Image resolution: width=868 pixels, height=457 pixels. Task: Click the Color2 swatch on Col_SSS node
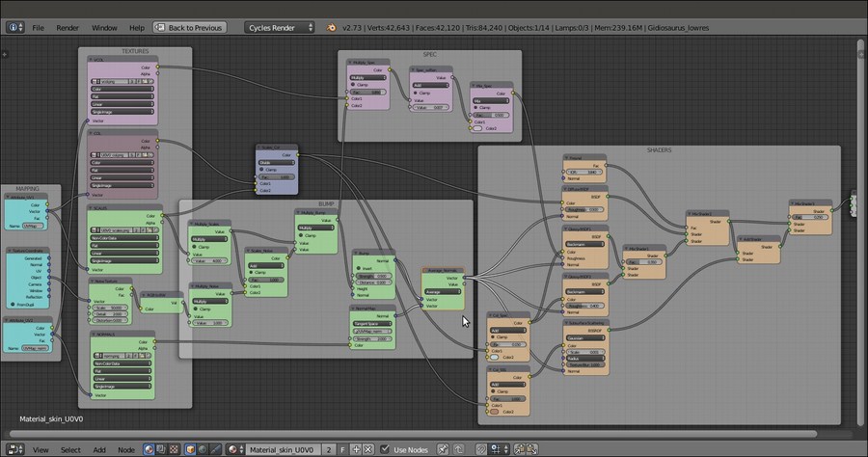point(495,412)
